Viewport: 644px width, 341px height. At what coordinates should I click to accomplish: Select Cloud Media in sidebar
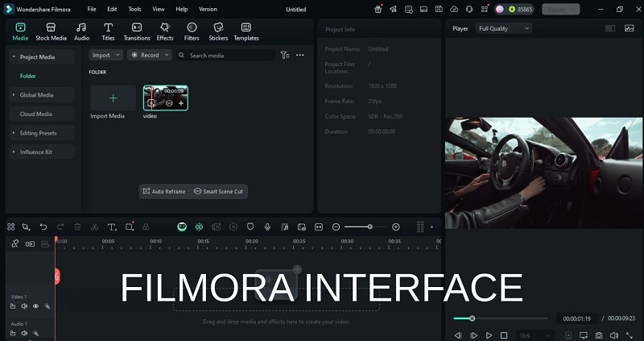[42, 114]
